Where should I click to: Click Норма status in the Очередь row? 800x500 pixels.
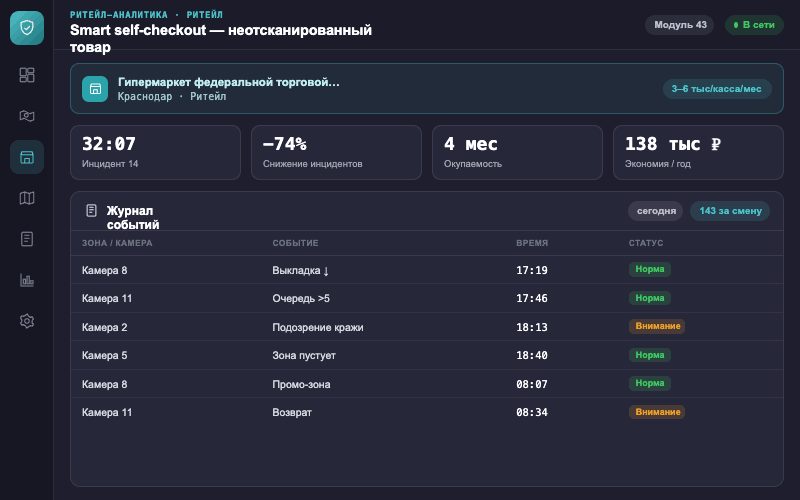click(649, 298)
